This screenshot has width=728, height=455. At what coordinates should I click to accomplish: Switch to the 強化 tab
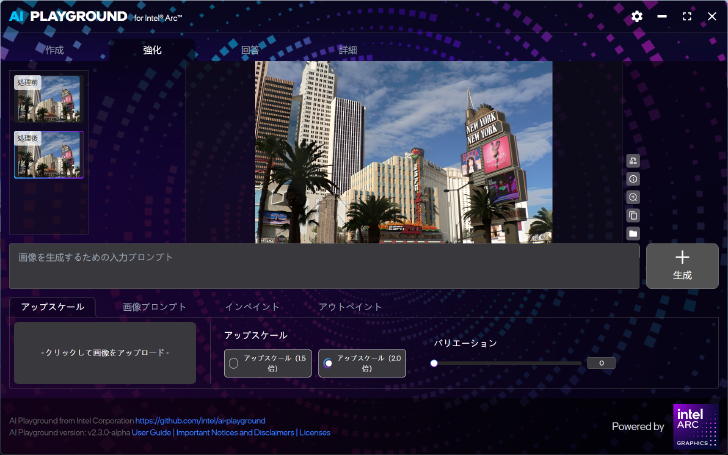[x=152, y=50]
